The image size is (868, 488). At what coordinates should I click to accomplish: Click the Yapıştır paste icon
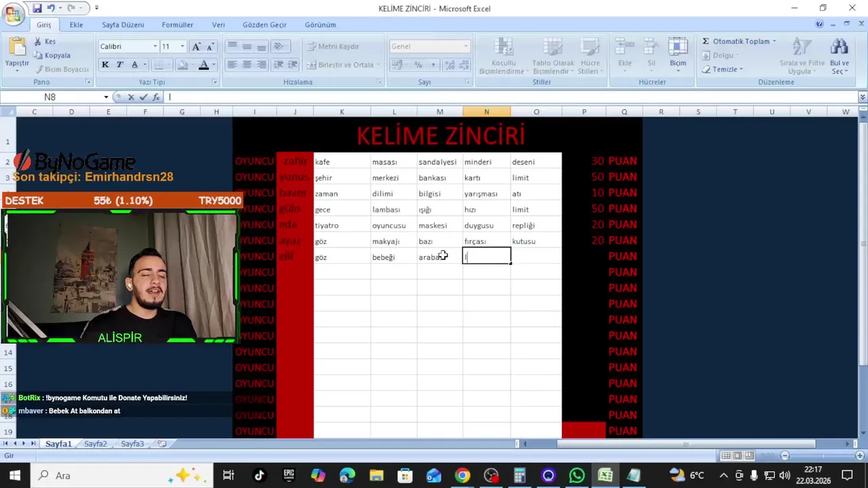point(17,47)
